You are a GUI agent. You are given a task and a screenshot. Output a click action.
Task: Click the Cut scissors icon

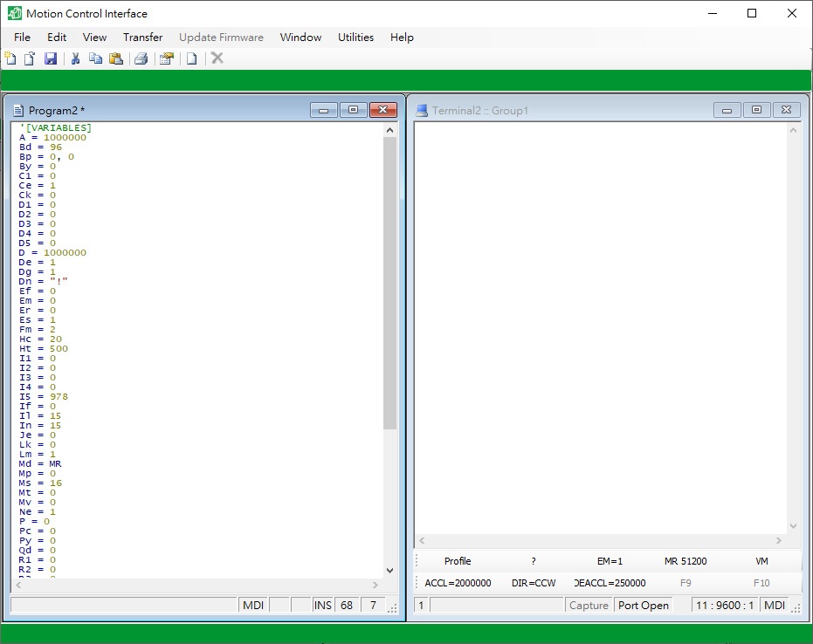point(76,58)
